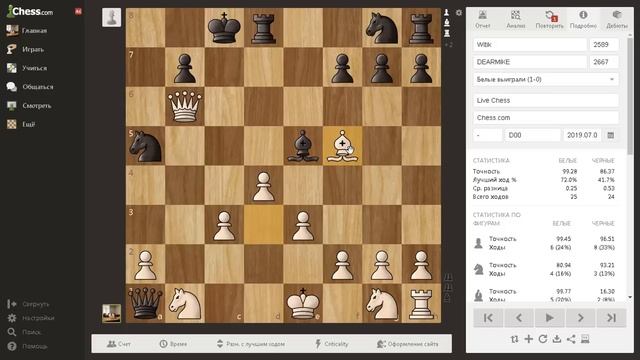
Task: Click the black bishop on e5
Action: 303,146
